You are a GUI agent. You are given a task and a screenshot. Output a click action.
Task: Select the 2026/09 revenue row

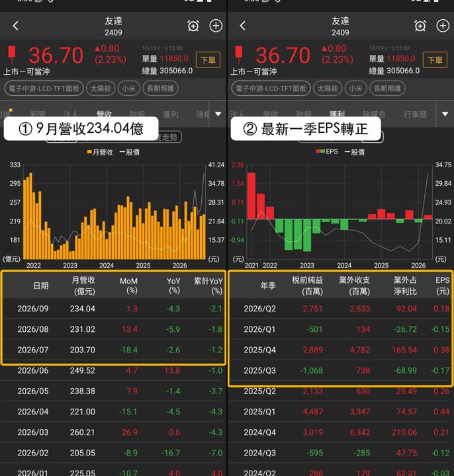coord(113,309)
